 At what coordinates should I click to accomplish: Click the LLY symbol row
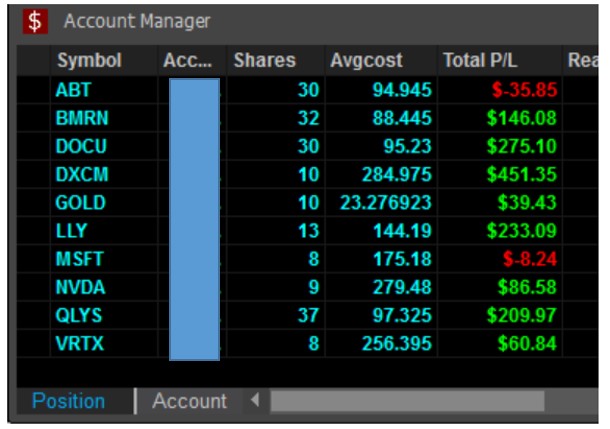[x=73, y=231]
